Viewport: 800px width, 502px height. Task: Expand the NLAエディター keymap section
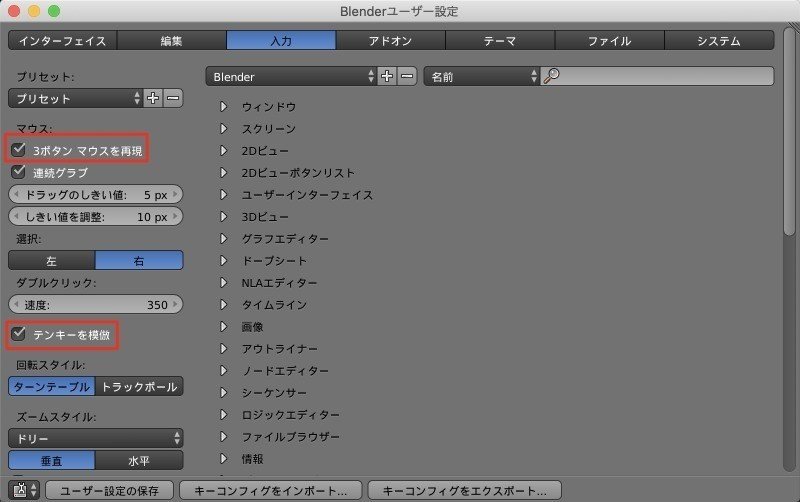tap(223, 283)
